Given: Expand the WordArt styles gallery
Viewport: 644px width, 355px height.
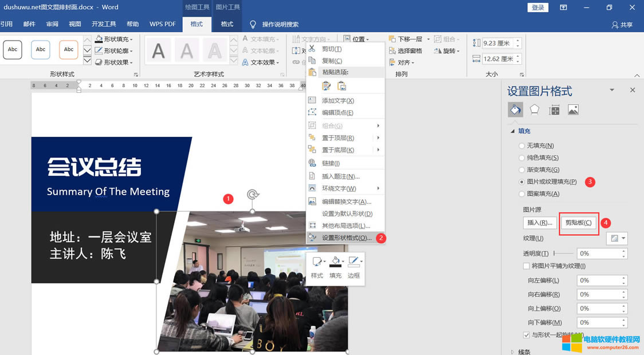Looking at the screenshot, I should [233, 61].
